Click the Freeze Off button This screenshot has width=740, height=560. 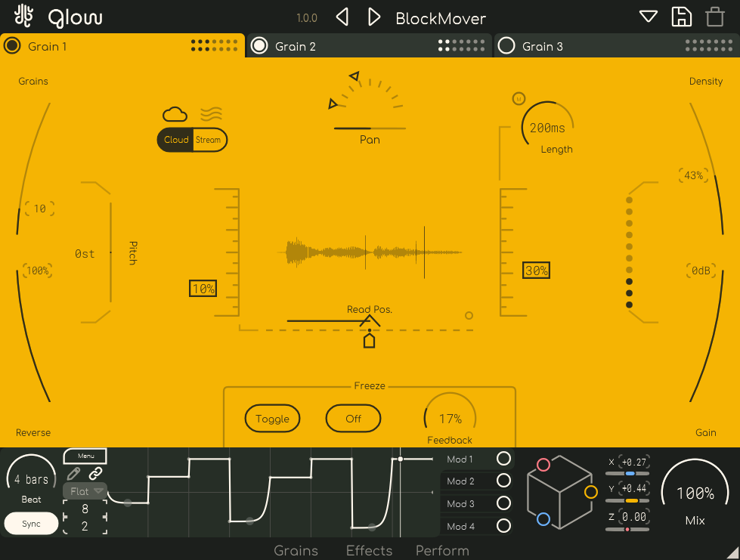[x=353, y=419]
